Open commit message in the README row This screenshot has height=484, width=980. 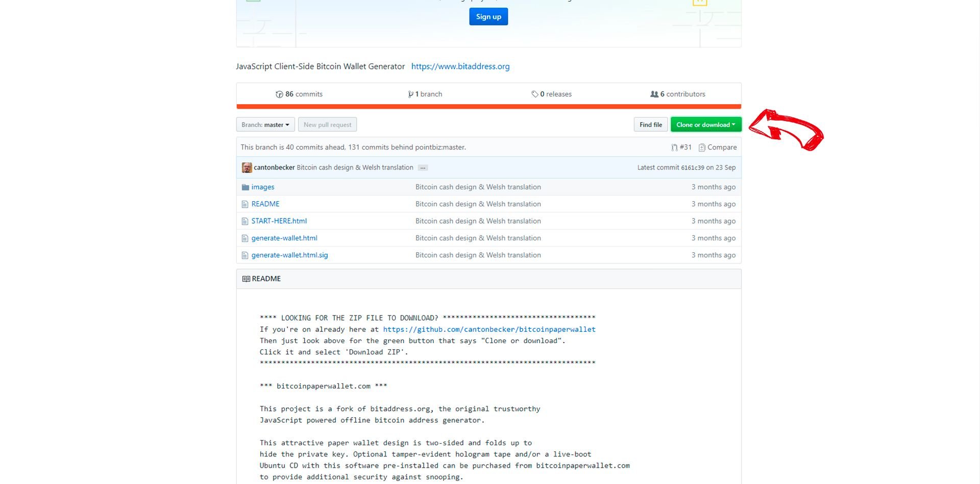point(478,204)
